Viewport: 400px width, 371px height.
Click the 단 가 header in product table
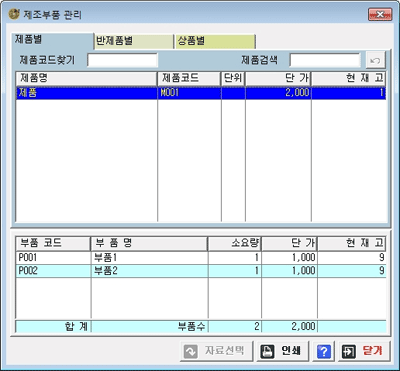278,78
